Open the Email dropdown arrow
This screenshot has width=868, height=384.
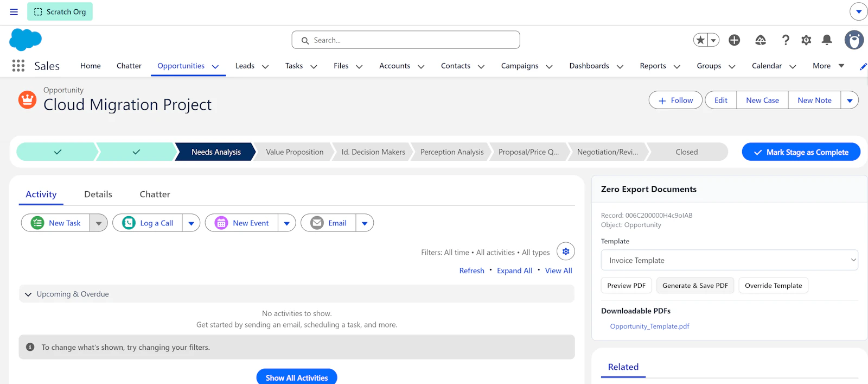[365, 223]
